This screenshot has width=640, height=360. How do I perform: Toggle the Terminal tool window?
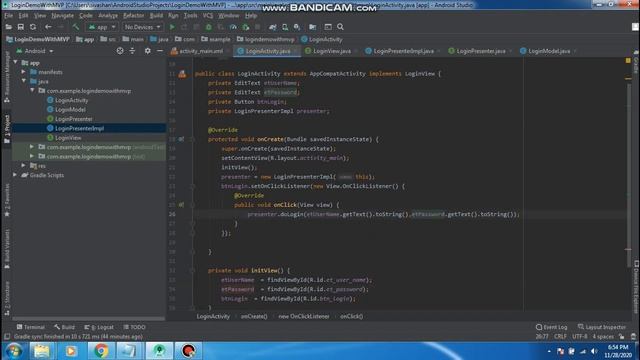click(x=31, y=327)
